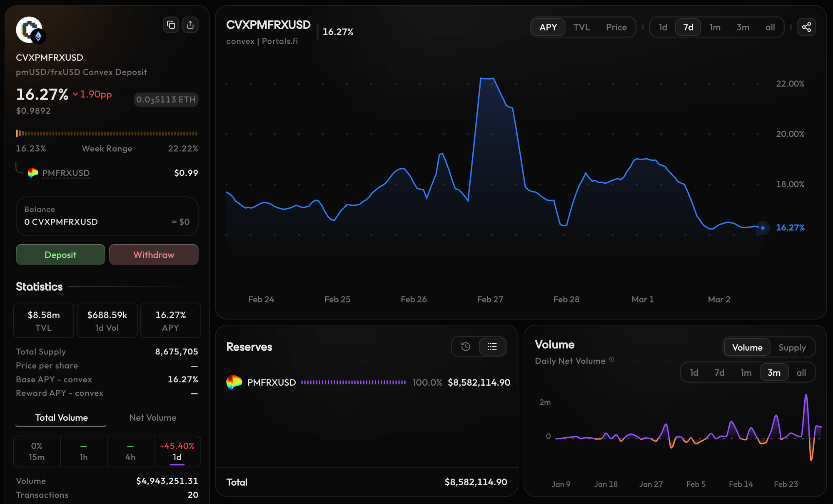Show reserves history view icon
The image size is (833, 504).
click(x=466, y=347)
